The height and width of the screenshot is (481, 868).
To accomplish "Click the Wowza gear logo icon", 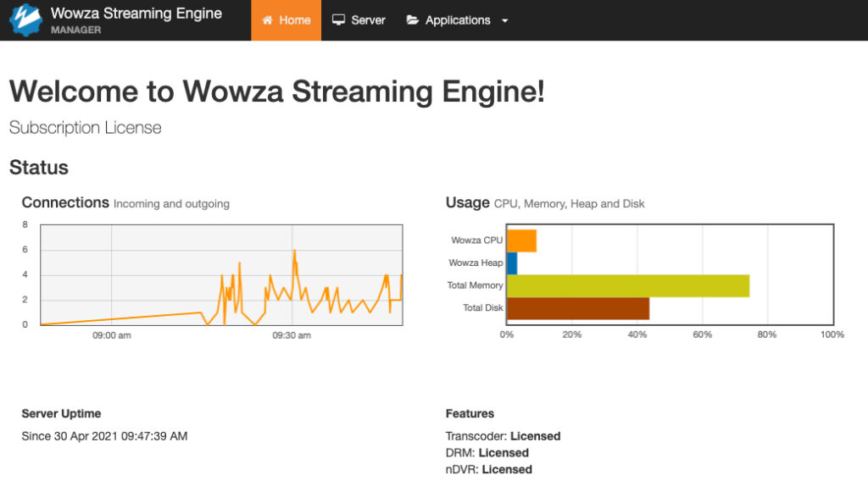I will [x=25, y=20].
